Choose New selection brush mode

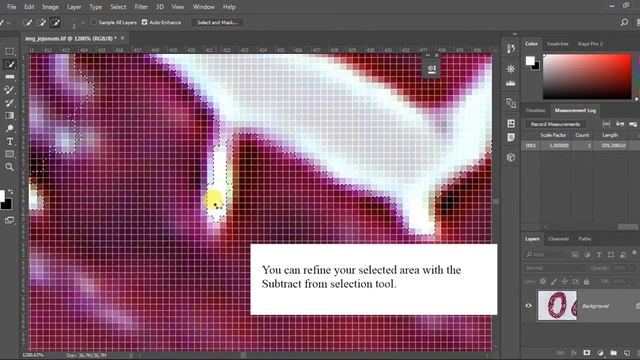(x=27, y=22)
